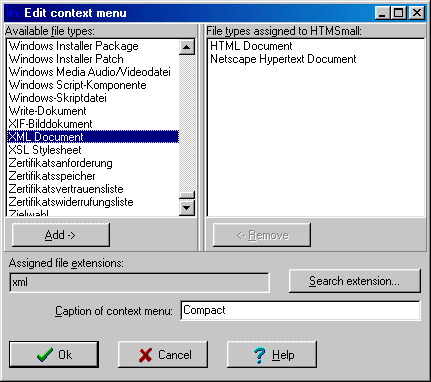Image resolution: width=431 pixels, height=382 pixels.
Task: Cancel the Edit context menu dialog
Action: coord(163,354)
